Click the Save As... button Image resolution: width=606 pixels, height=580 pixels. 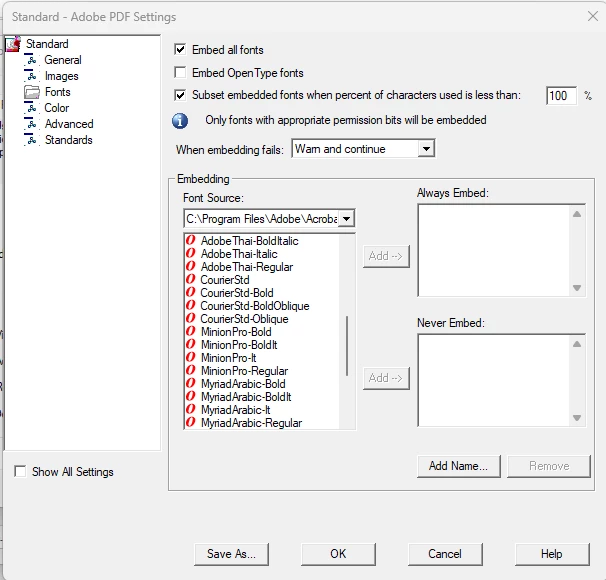click(x=231, y=554)
